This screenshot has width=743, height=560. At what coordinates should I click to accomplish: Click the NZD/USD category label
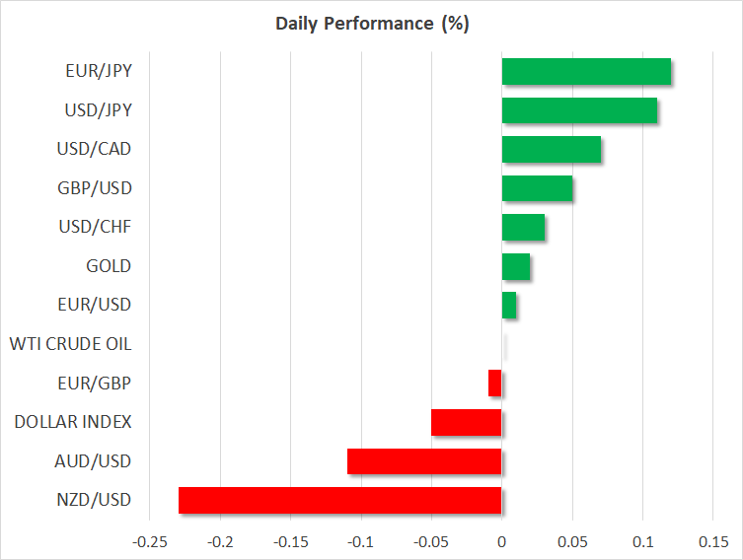(x=94, y=500)
